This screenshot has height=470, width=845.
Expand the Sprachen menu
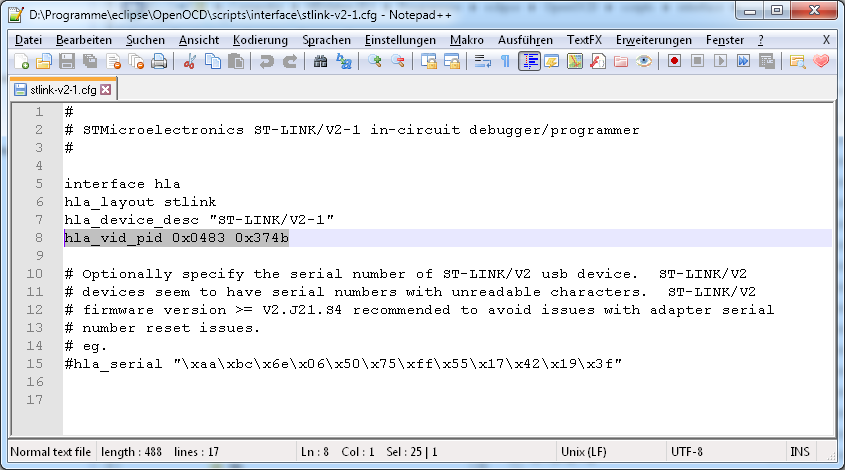pyautogui.click(x=326, y=40)
